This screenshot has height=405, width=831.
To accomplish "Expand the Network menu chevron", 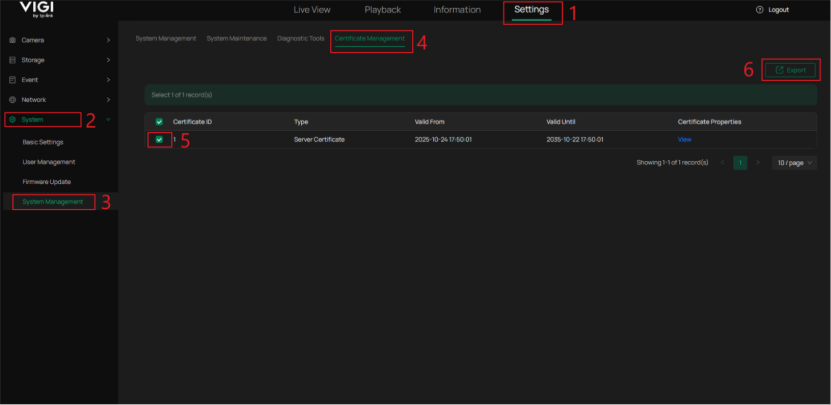I will click(x=108, y=100).
